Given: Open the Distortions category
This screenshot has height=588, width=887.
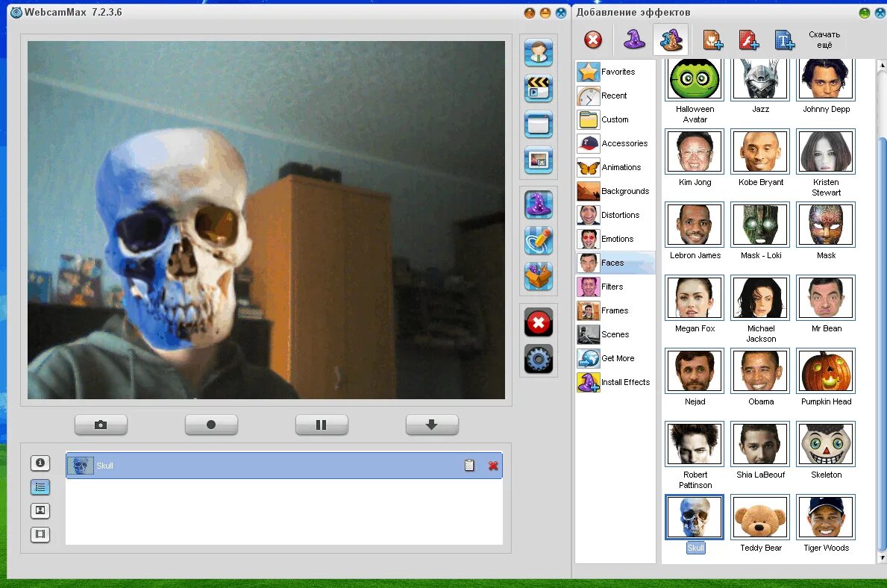Looking at the screenshot, I should (615, 215).
